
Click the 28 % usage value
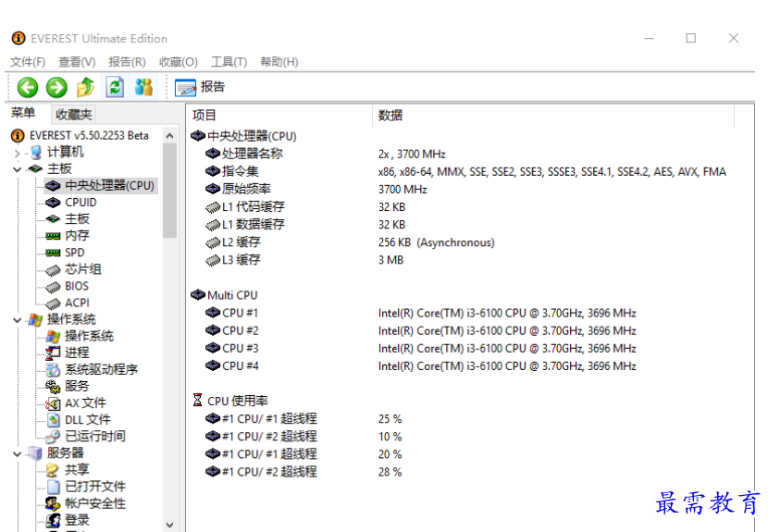(390, 472)
